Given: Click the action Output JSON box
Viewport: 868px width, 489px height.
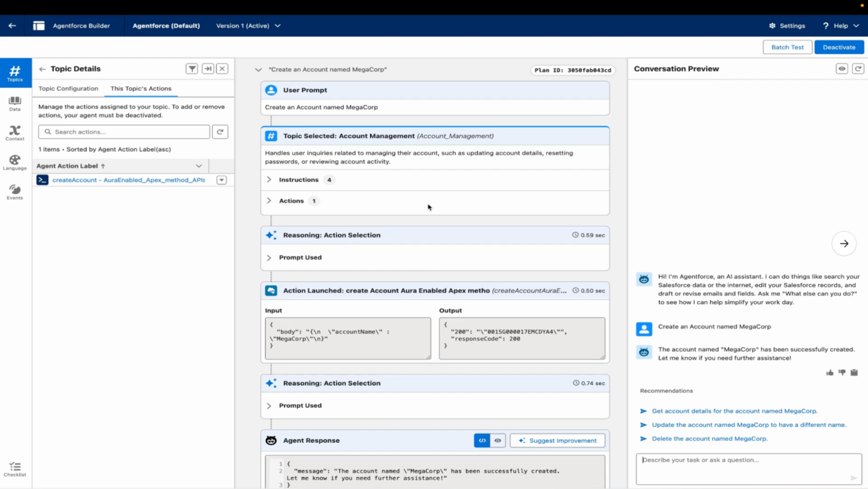Looking at the screenshot, I should 522,338.
